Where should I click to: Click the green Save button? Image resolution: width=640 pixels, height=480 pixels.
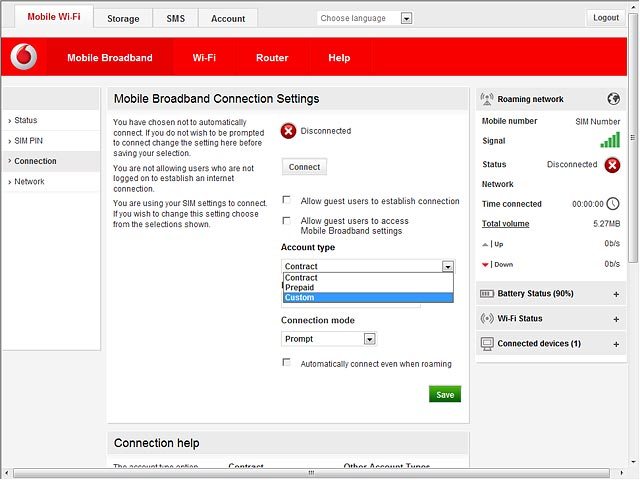click(x=445, y=394)
